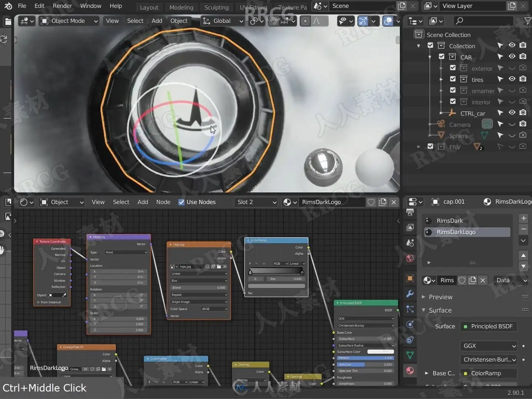532x399 pixels.
Task: Uncheck the ENV collection checkbox
Action: (x=430, y=146)
